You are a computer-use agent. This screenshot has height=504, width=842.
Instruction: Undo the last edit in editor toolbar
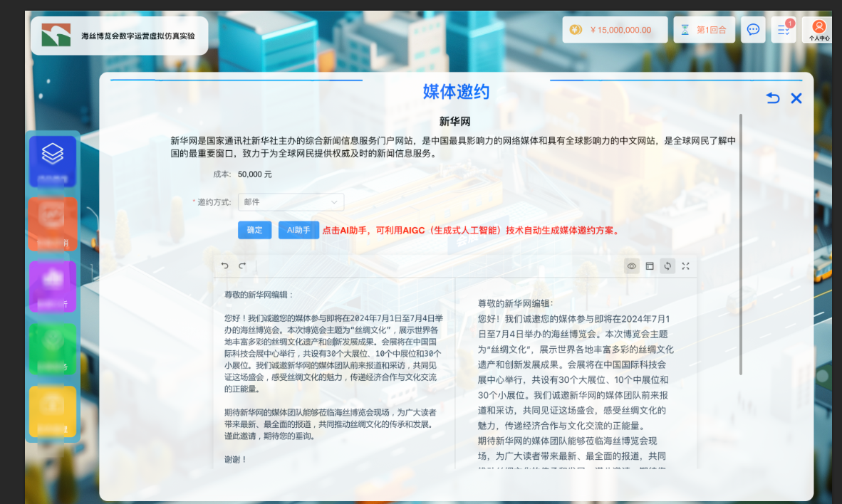click(225, 266)
